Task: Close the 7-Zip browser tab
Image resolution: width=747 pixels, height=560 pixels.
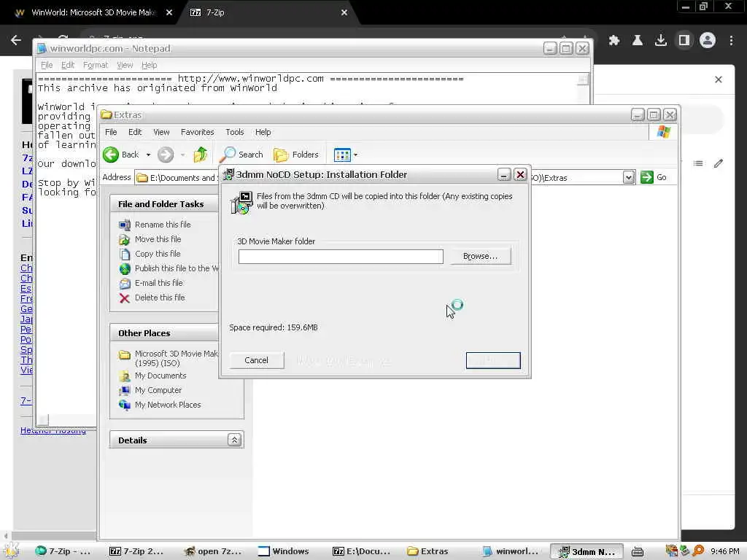Action: (x=344, y=12)
